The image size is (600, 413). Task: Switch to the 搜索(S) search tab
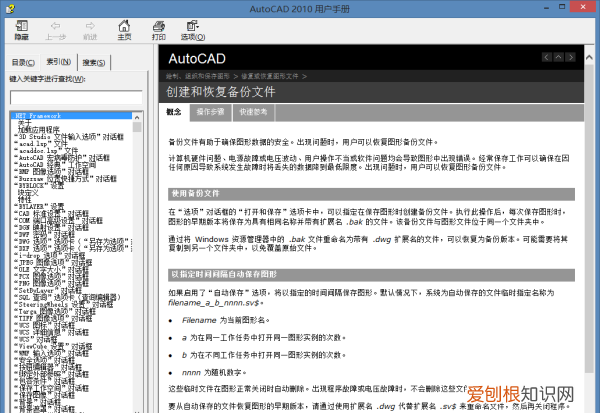pyautogui.click(x=94, y=62)
